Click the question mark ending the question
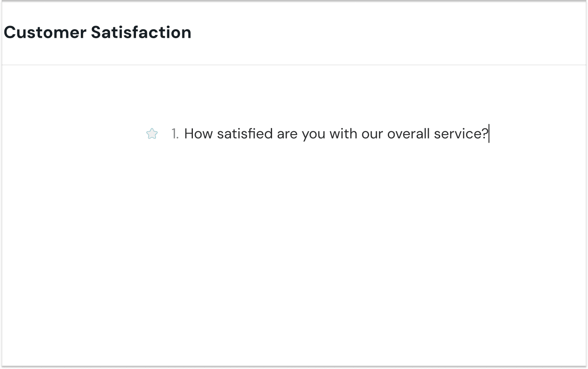 [484, 134]
